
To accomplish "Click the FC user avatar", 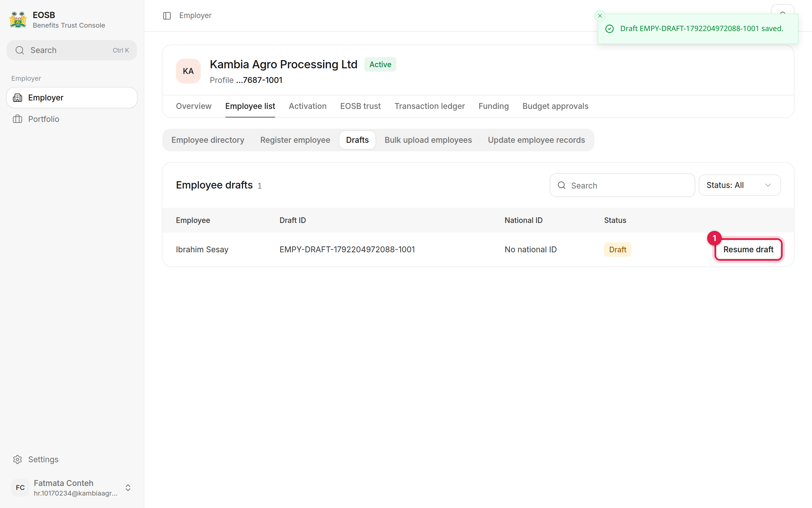I will point(20,487).
